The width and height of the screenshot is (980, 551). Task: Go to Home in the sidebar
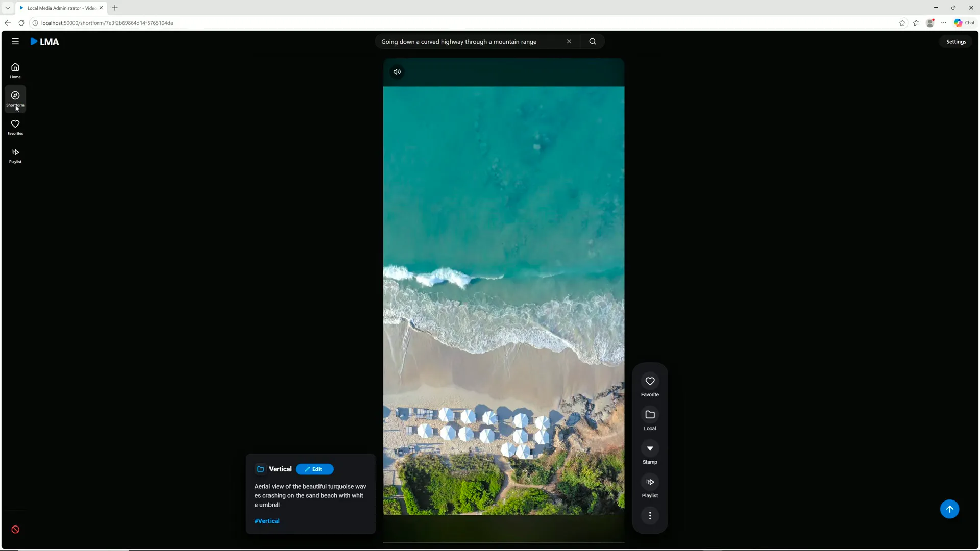tap(15, 70)
